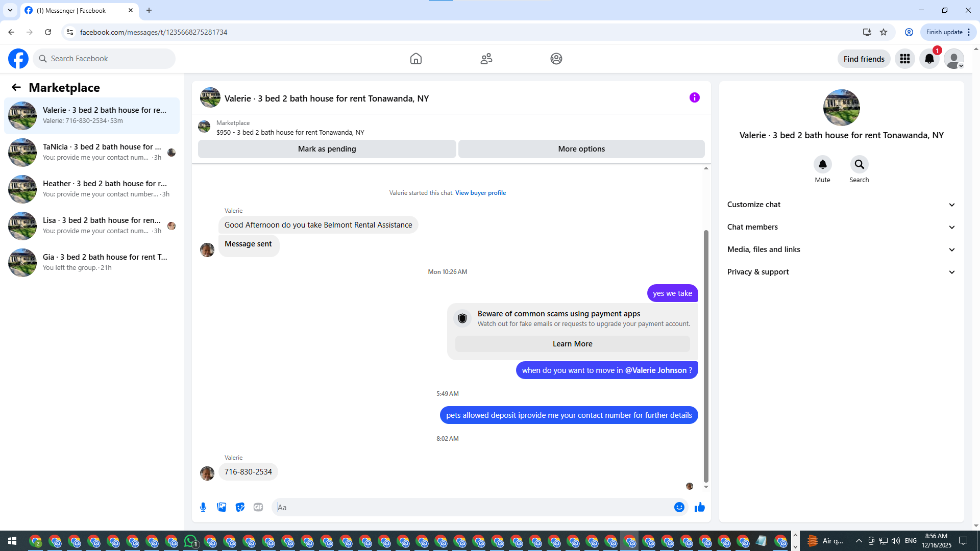The width and height of the screenshot is (980, 551).
Task: Click the install app icon in address bar
Action: [867, 32]
